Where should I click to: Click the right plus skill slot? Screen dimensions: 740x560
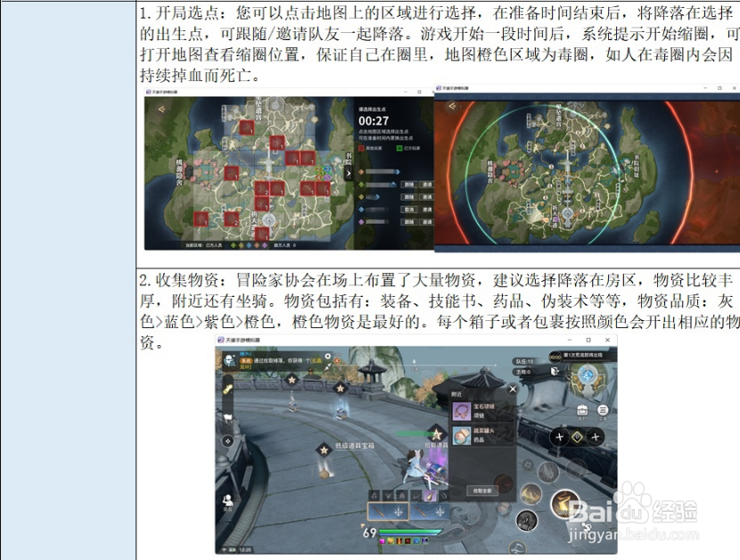point(596,437)
